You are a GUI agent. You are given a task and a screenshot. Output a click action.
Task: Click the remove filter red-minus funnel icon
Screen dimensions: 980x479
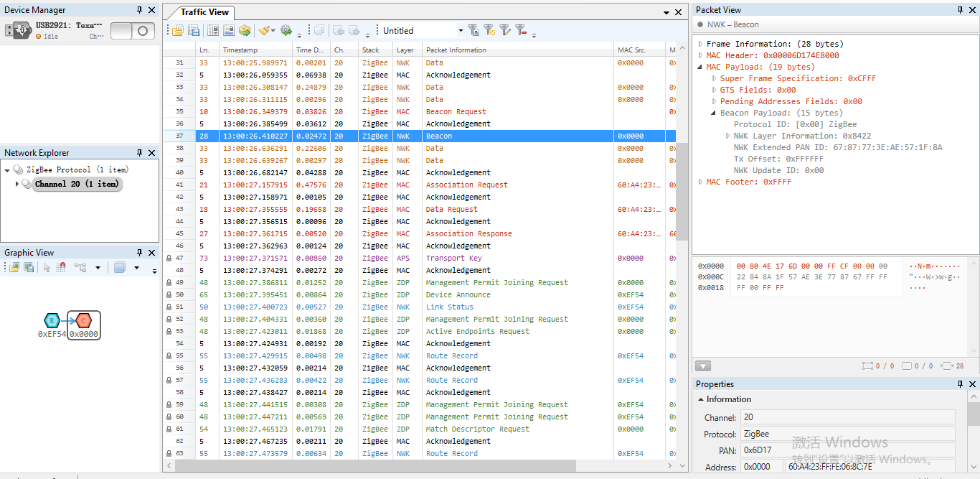(520, 30)
